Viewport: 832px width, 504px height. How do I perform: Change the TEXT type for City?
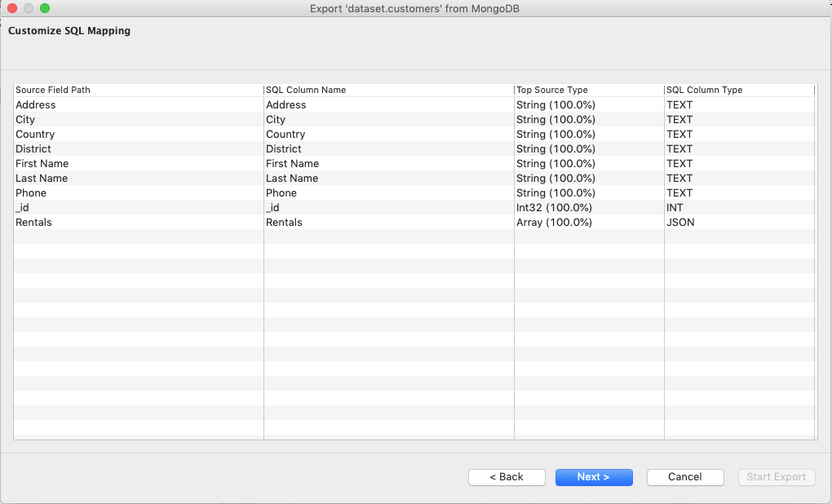pos(739,119)
